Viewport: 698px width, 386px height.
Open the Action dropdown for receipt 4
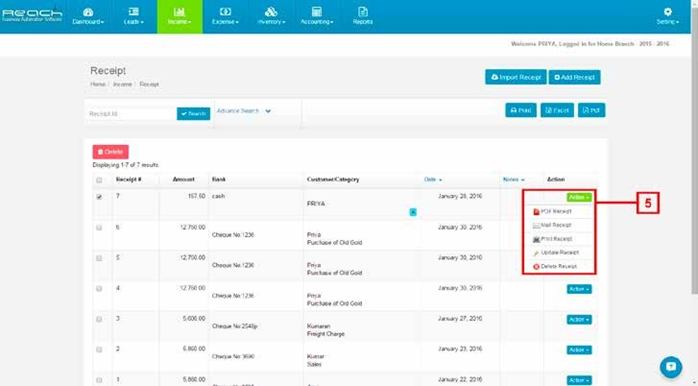point(579,289)
